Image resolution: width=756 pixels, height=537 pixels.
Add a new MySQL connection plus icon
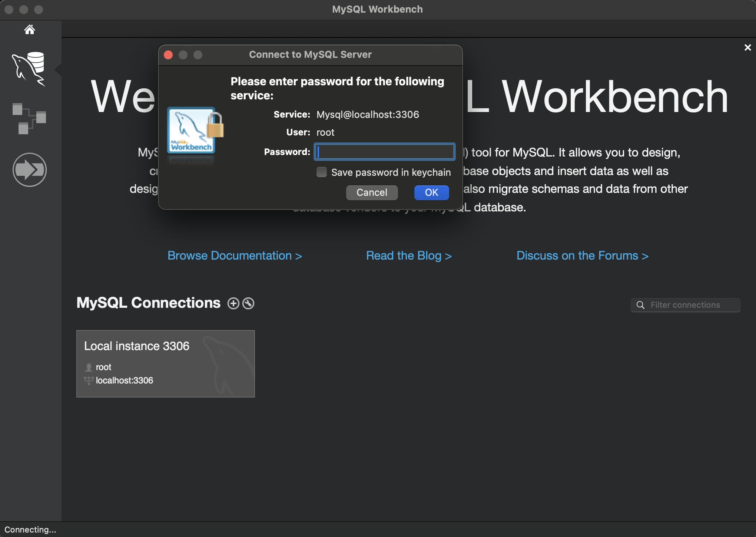233,303
